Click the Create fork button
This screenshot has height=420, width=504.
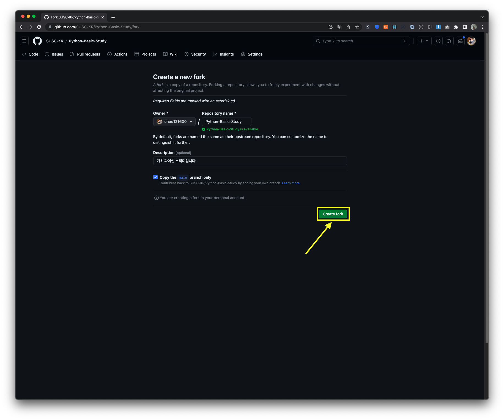(x=333, y=214)
